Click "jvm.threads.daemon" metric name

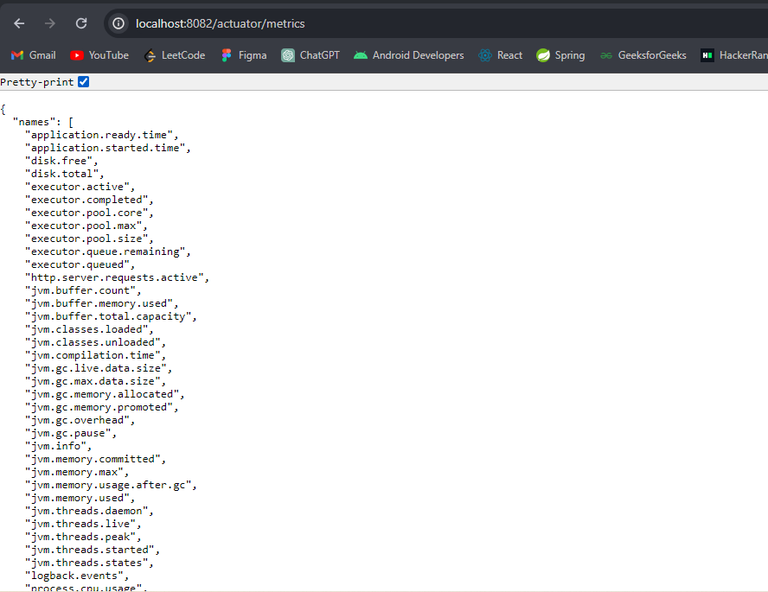click(86, 511)
